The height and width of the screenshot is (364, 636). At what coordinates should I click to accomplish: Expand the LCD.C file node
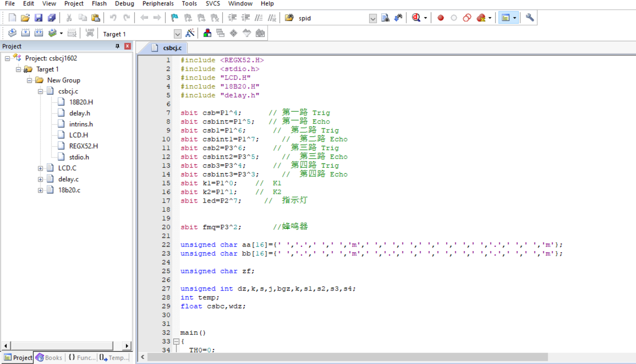point(40,168)
